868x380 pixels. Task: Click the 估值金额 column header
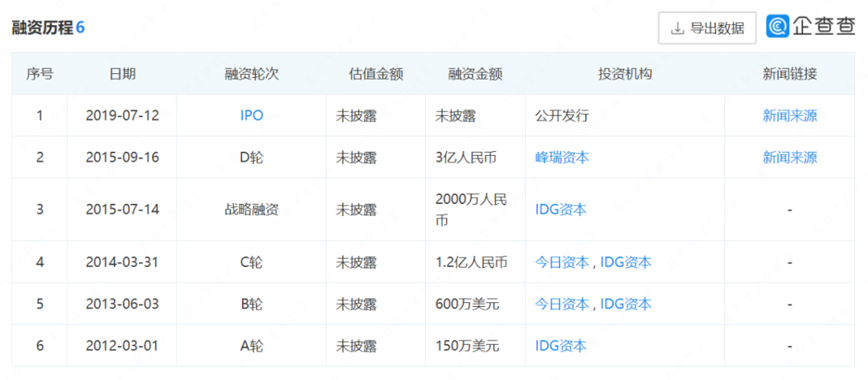pos(375,74)
